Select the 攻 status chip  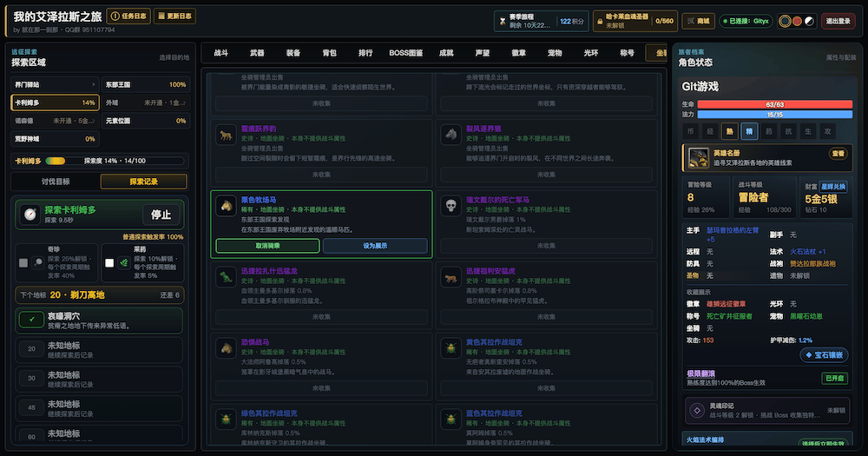coord(827,131)
